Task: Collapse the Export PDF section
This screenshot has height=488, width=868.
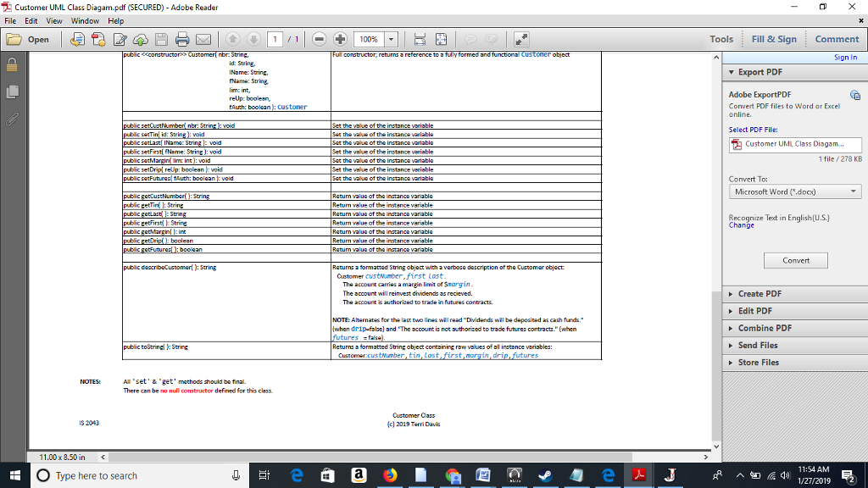Action: (x=732, y=72)
